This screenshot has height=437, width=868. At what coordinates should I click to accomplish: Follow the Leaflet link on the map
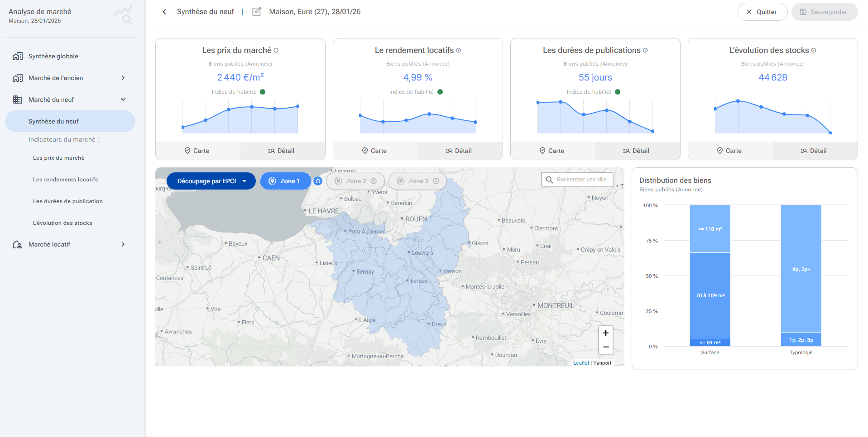click(x=581, y=363)
